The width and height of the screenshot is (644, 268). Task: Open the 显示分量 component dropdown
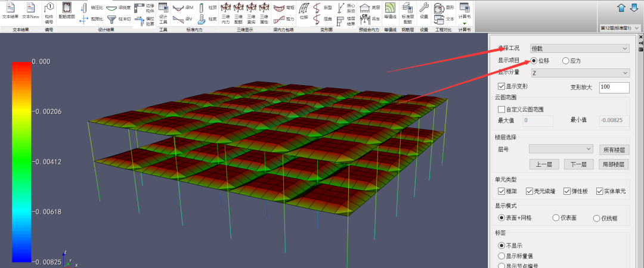coord(580,73)
